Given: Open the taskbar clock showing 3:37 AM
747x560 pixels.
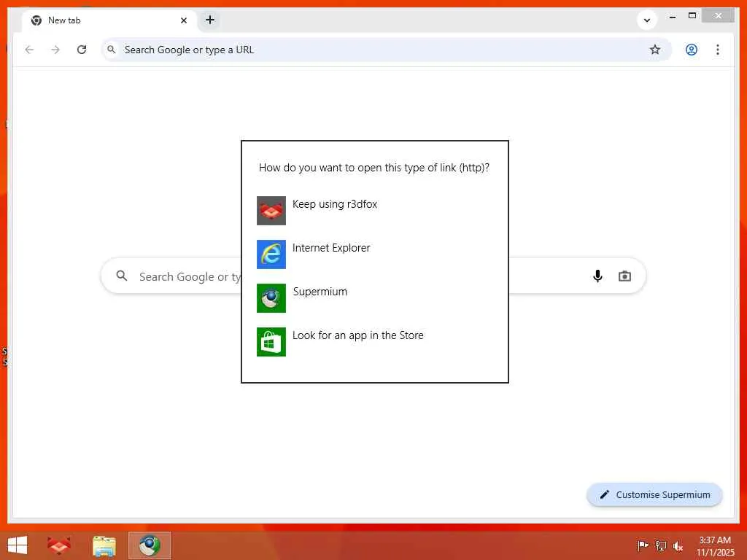Looking at the screenshot, I should [x=715, y=546].
